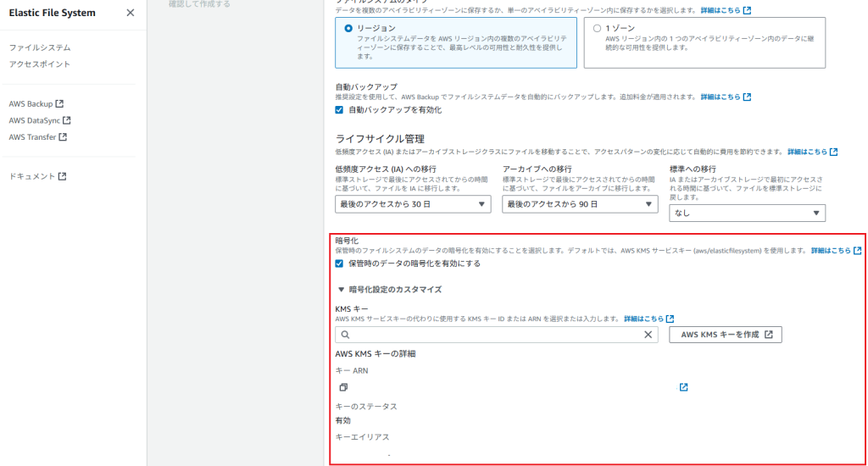Screen dimensions: 868x466
Task: Open 低頻度アクセス (IA) への移行 dropdown
Action: click(x=413, y=204)
